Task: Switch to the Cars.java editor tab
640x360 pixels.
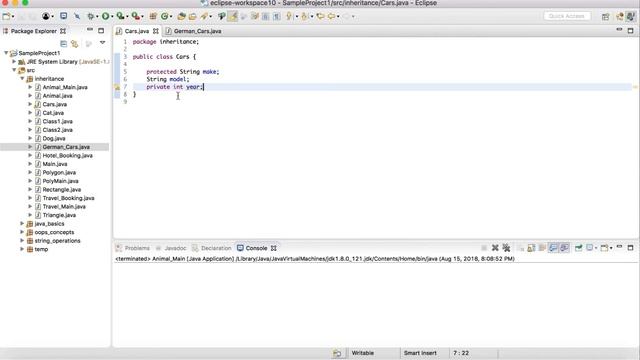Action: [137, 31]
